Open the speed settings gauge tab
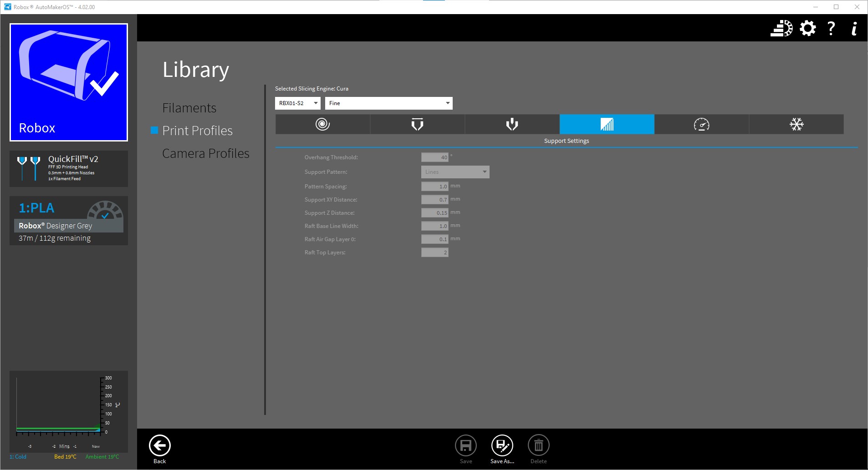This screenshot has height=470, width=868. click(x=701, y=124)
